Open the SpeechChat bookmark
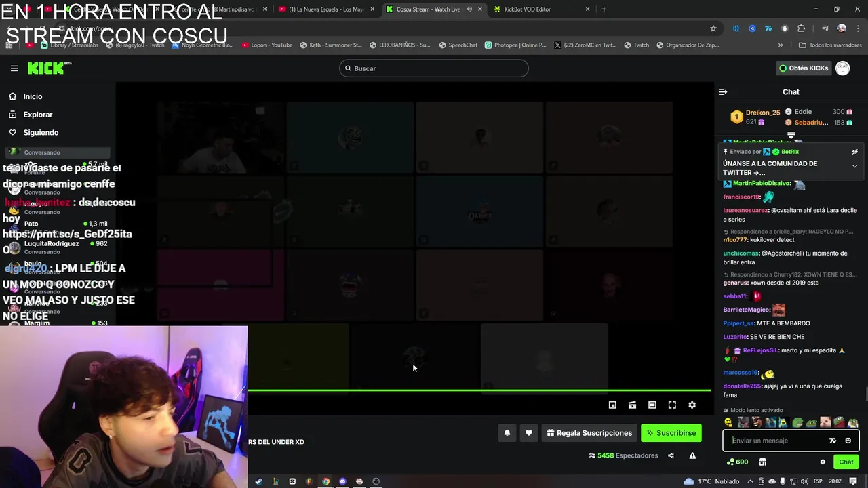 tap(458, 45)
